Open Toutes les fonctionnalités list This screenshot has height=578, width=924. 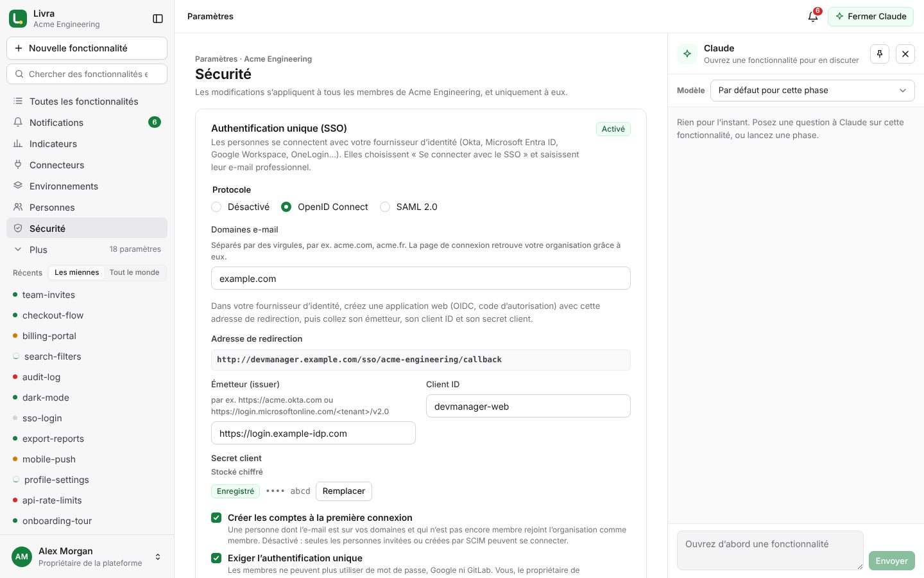(x=87, y=101)
